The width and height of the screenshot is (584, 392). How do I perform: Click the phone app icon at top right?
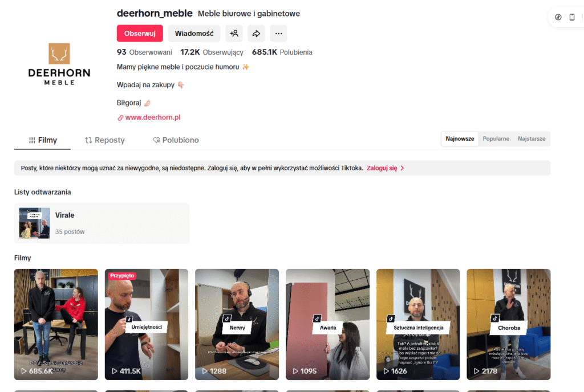click(x=571, y=17)
